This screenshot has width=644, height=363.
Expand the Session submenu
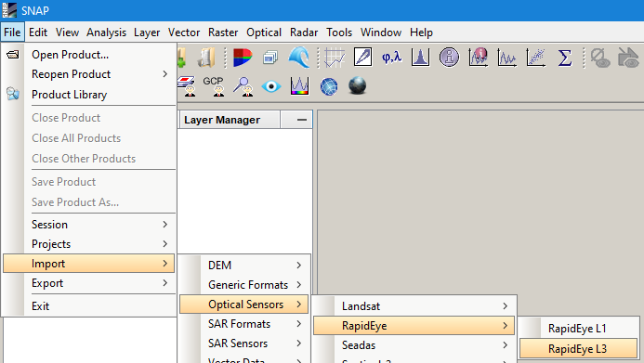pos(165,225)
